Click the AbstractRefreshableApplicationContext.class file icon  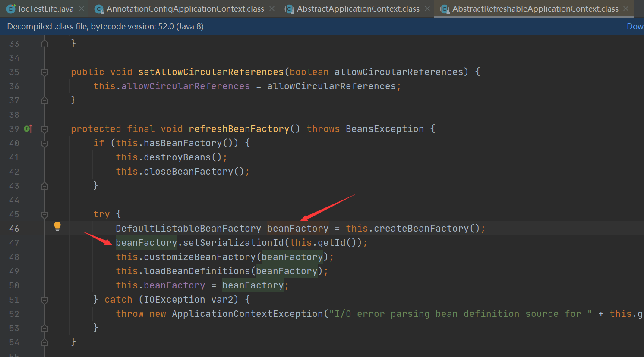[445, 9]
